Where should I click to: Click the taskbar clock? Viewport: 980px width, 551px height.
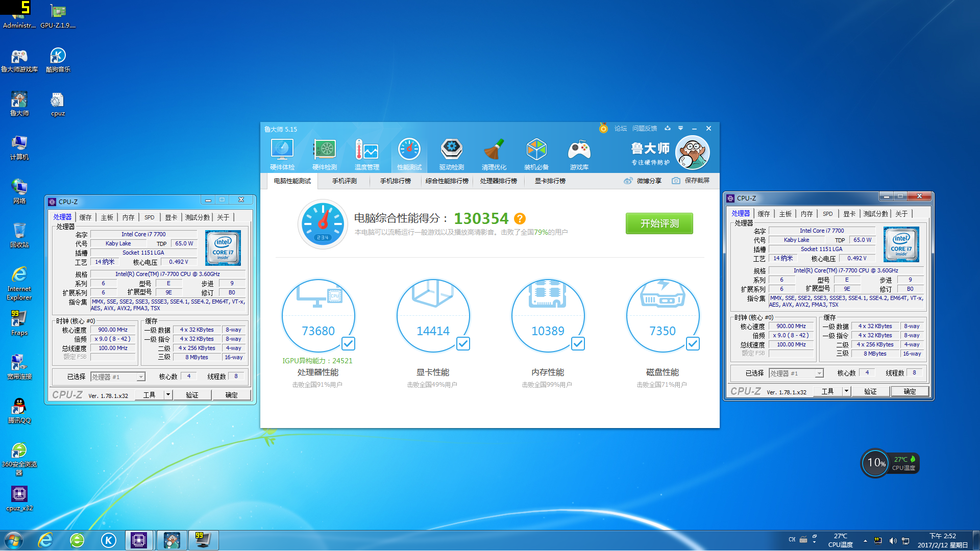coord(943,540)
